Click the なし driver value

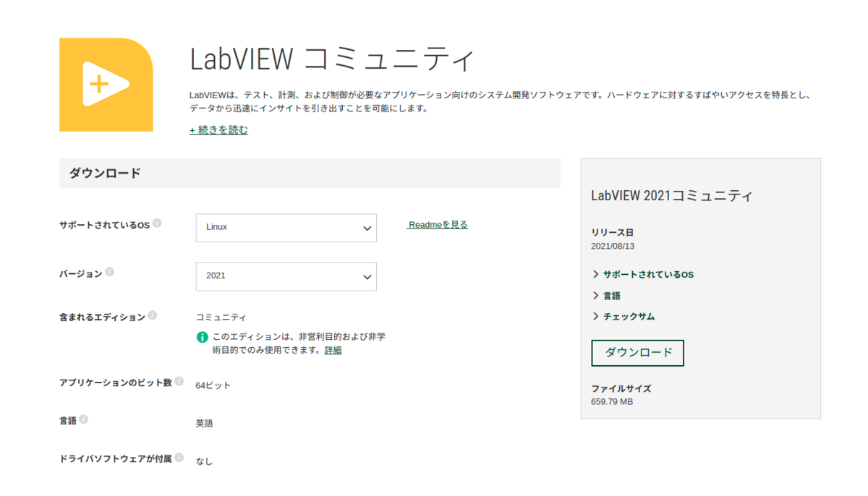205,461
